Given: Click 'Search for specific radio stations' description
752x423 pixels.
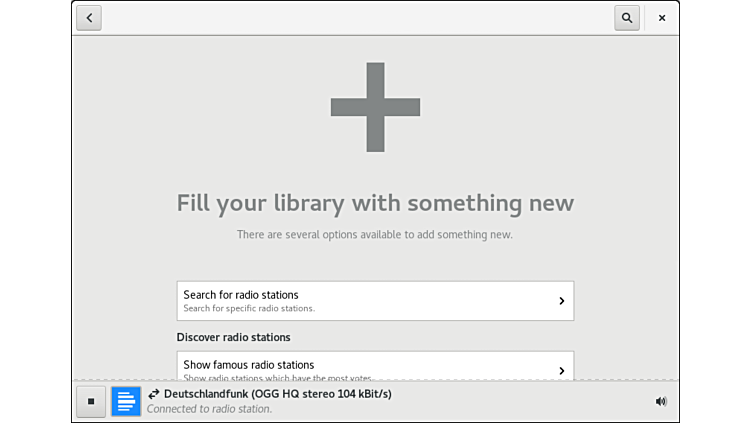Looking at the screenshot, I should [249, 308].
